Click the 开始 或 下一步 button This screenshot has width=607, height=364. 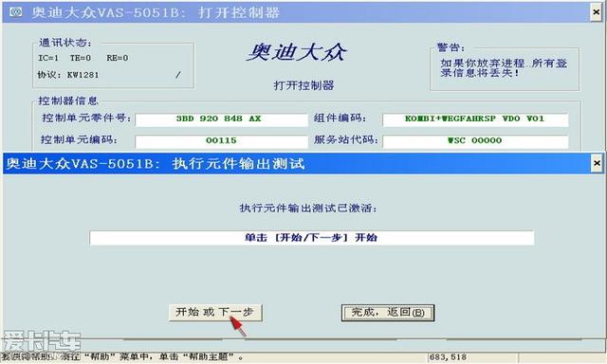click(215, 313)
